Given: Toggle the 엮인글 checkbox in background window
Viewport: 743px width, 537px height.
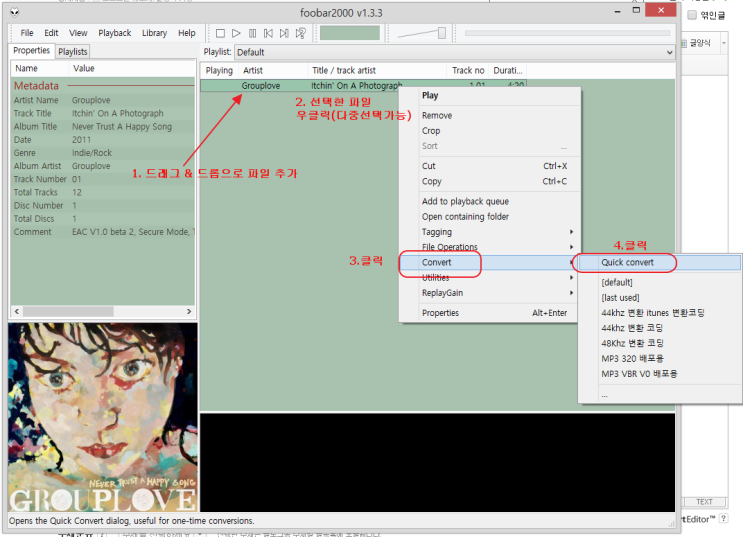Looking at the screenshot, I should [x=692, y=15].
